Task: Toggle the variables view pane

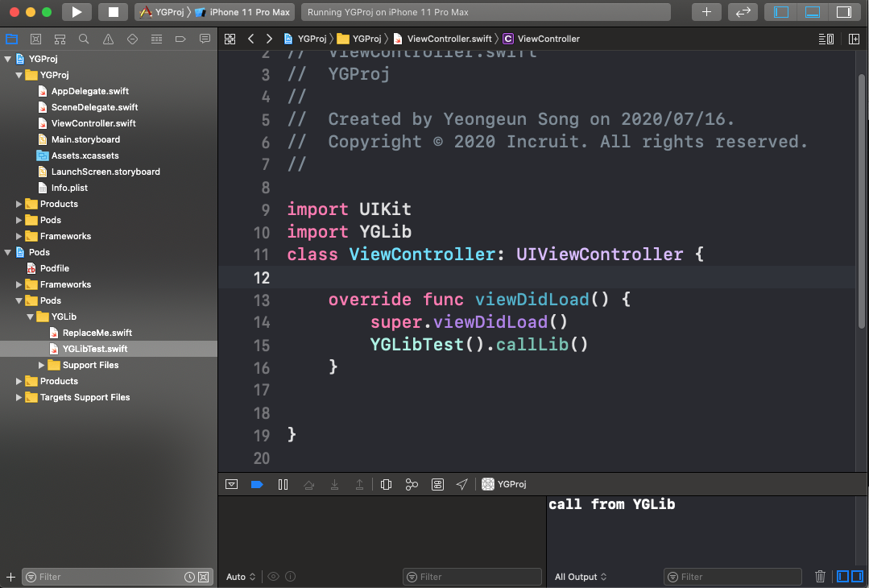Action: tap(842, 577)
